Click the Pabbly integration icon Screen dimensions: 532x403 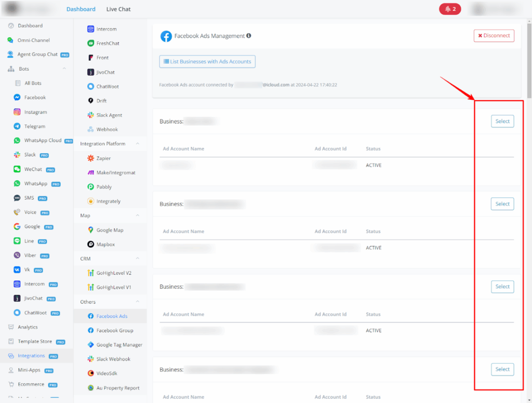pyautogui.click(x=91, y=187)
